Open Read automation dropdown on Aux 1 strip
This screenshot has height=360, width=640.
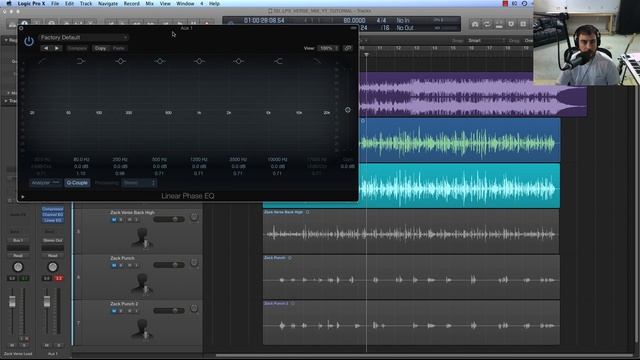pyautogui.click(x=53, y=256)
